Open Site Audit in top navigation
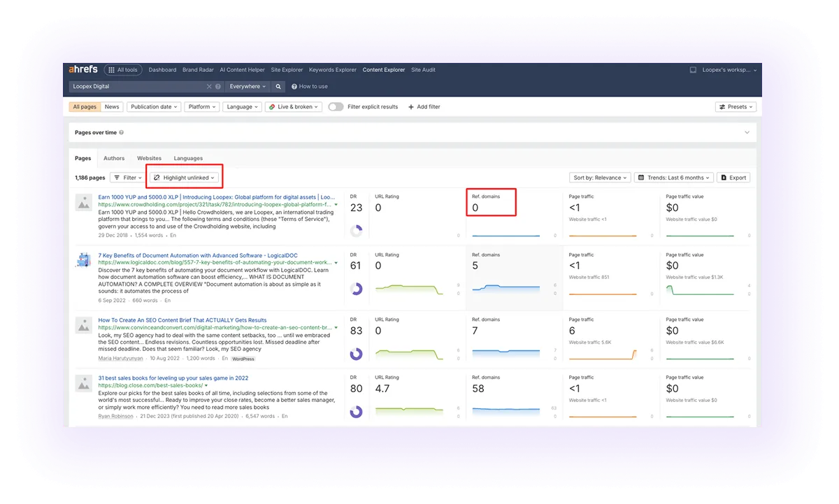The height and width of the screenshot is (504, 839). (423, 70)
